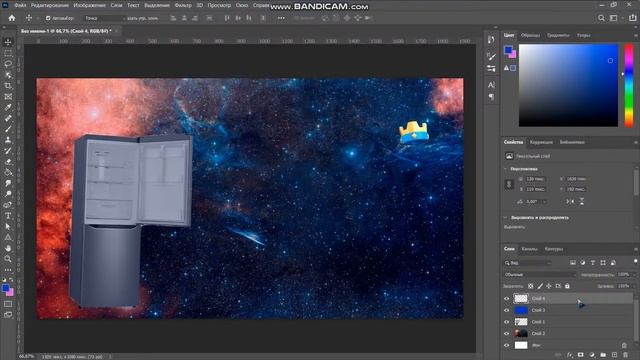Pick a color in the color field

click(x=568, y=85)
